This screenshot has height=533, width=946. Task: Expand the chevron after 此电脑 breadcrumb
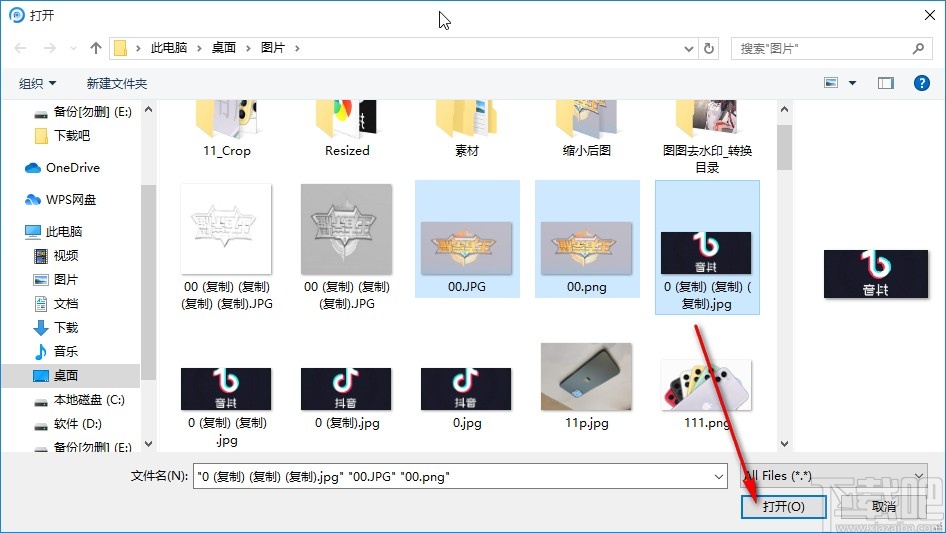199,48
